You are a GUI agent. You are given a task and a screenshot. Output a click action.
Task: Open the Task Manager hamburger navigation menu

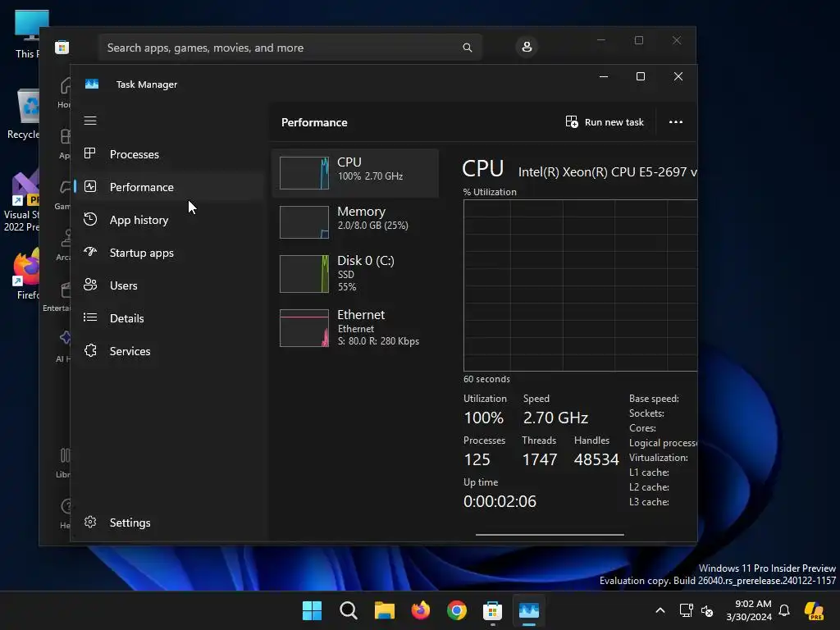point(90,121)
